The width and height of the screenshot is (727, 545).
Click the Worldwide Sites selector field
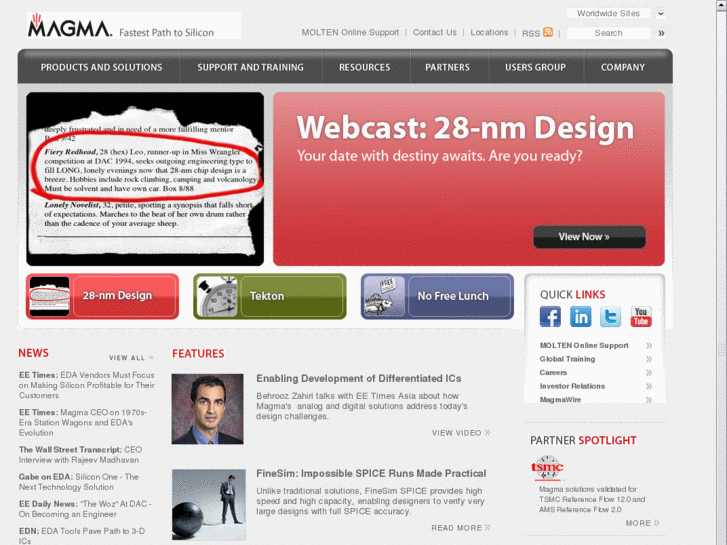pyautogui.click(x=608, y=13)
